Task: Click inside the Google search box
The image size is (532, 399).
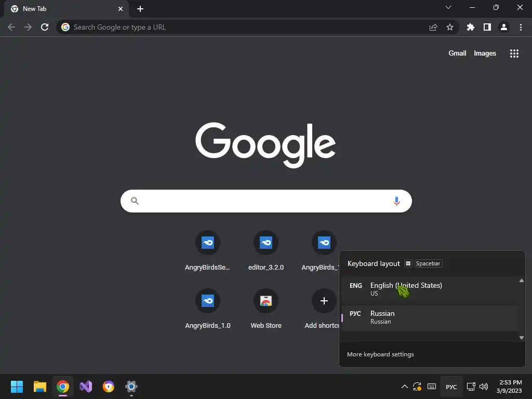Action: pyautogui.click(x=266, y=201)
